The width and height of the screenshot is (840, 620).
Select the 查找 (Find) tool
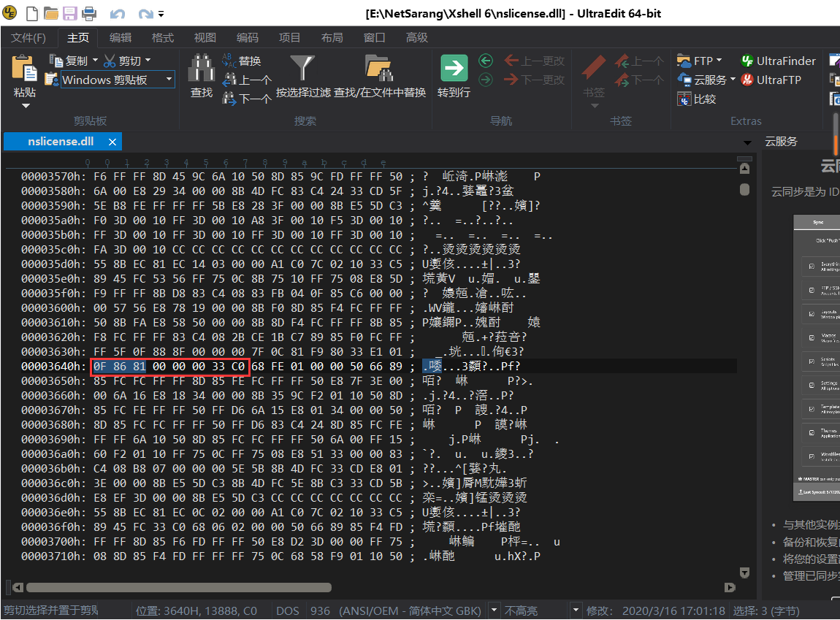[201, 76]
